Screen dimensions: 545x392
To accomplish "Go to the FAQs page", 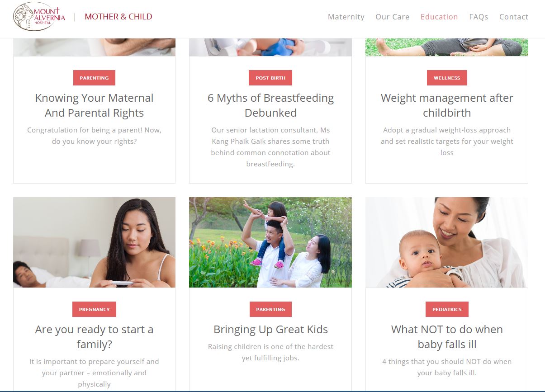I will [479, 17].
